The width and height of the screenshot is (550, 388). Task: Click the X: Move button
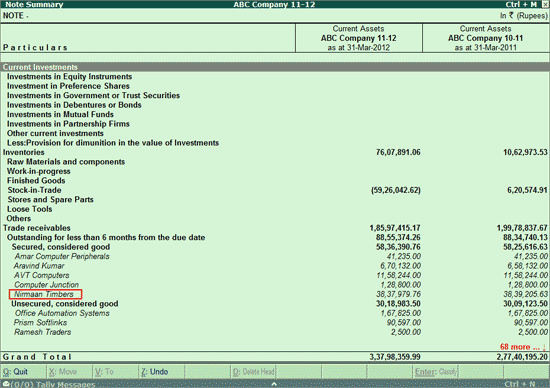[69, 372]
